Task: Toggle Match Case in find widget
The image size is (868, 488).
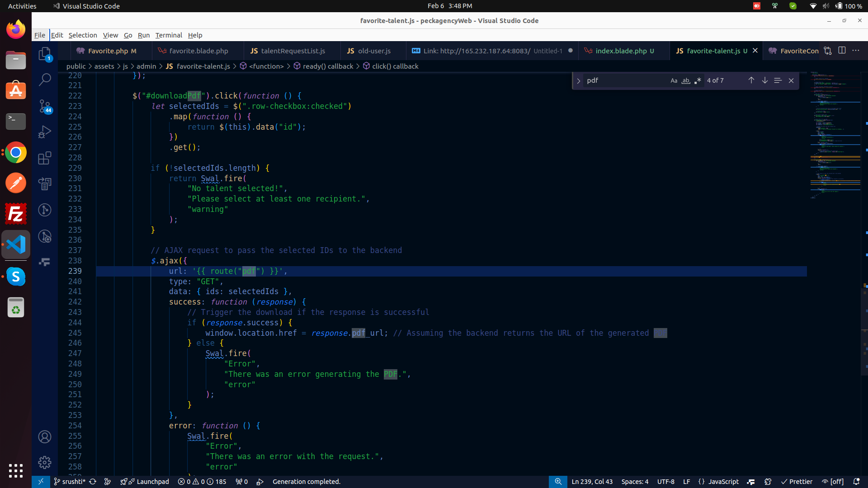Action: pyautogui.click(x=674, y=80)
